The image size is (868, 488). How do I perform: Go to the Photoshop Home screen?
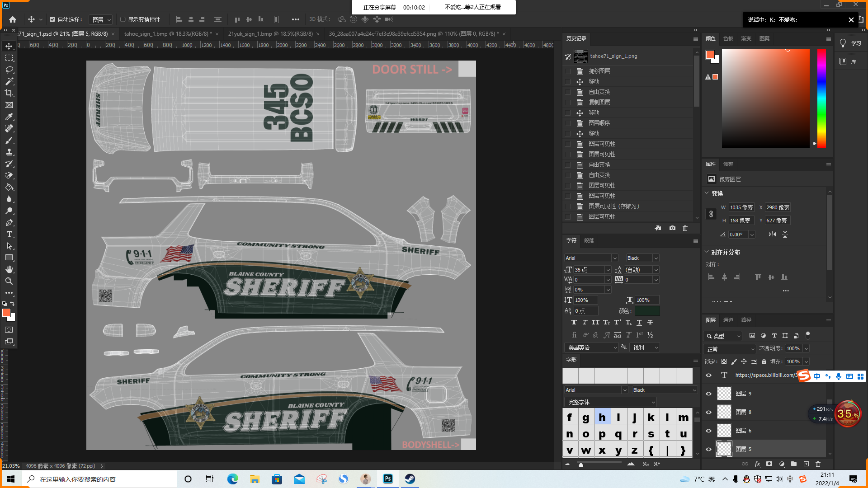pos(13,19)
